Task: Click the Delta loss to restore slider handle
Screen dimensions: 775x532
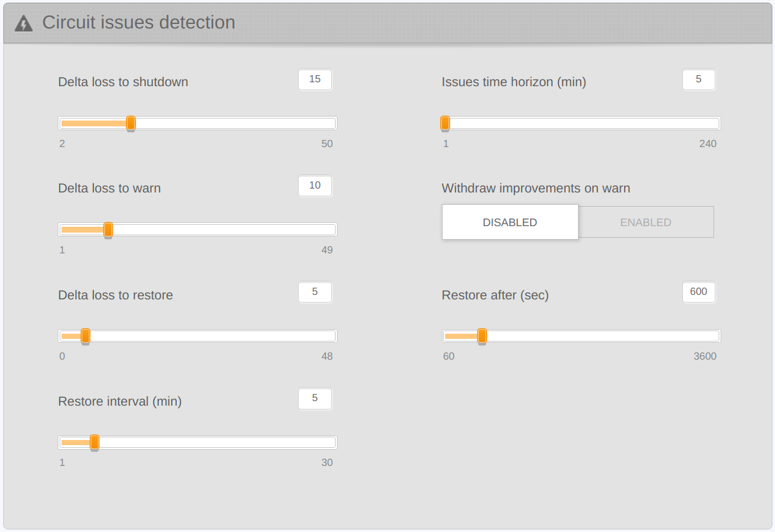Action: point(86,336)
